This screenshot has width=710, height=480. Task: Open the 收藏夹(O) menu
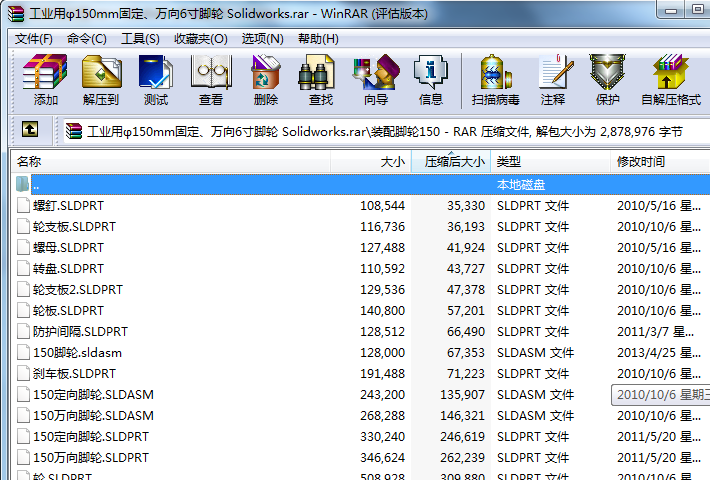coord(201,39)
